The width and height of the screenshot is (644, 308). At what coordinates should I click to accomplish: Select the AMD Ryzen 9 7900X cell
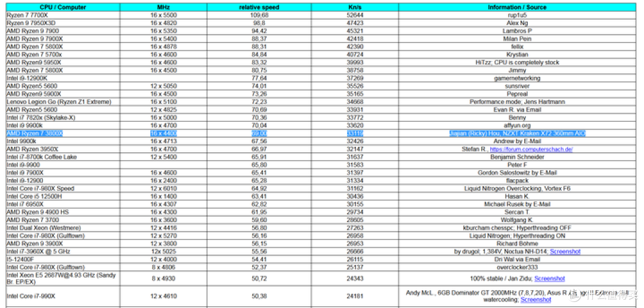tap(63, 39)
